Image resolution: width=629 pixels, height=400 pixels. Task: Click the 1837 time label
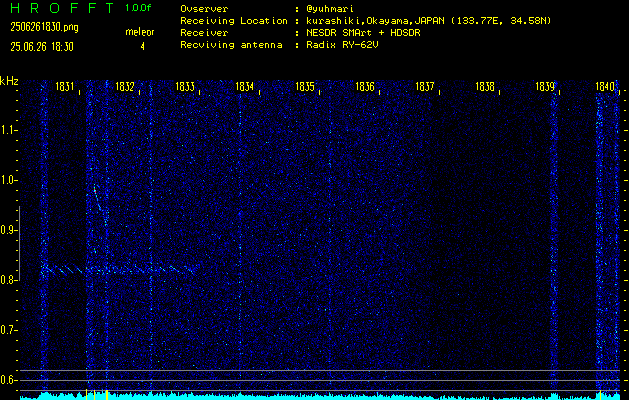[x=425, y=86]
